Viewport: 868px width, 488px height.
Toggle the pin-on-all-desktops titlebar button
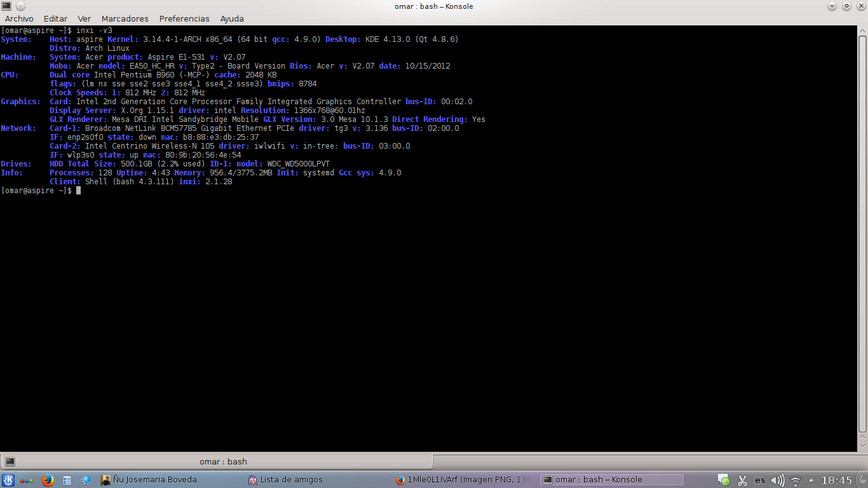20,6
